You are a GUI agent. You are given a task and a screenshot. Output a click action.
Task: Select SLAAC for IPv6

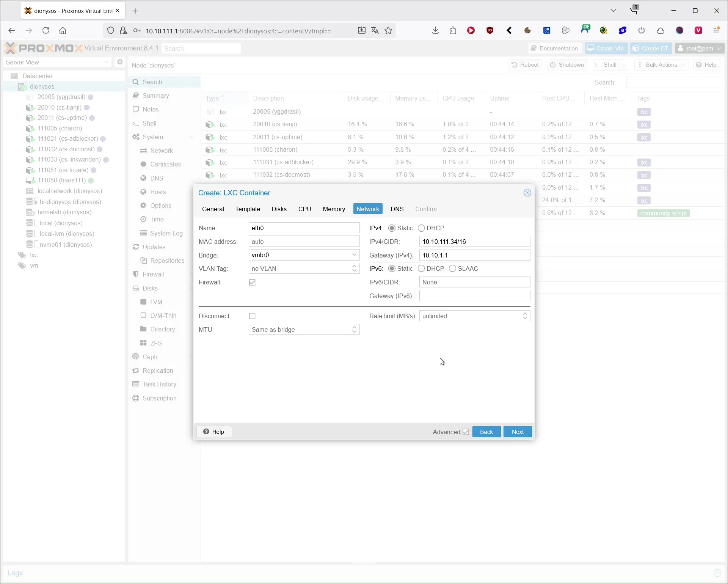click(452, 268)
